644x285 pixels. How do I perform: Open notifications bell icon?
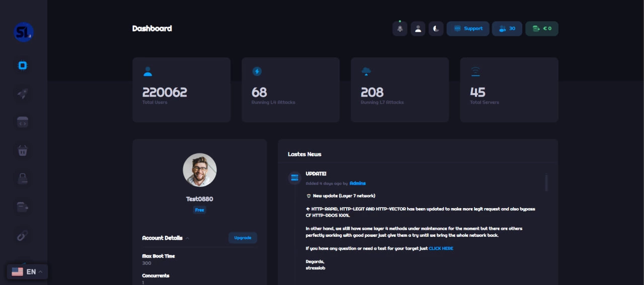click(x=400, y=29)
